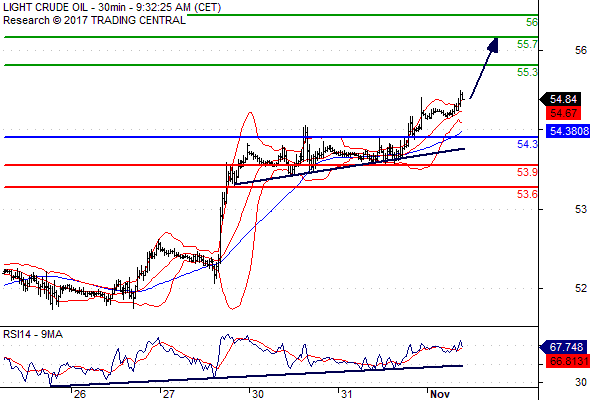This screenshot has height=400, width=590.
Task: Click the 'RSI14 - 9MA' indicator label
Action: point(33,335)
